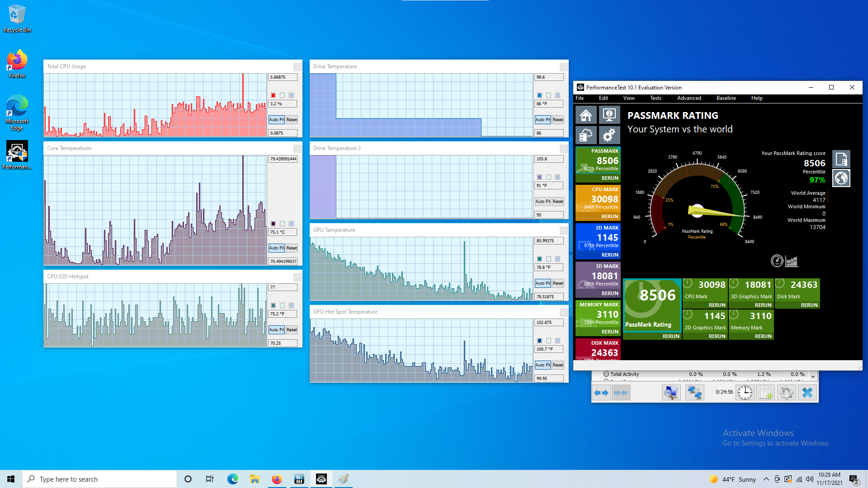Viewport: 868px width, 488px height.
Task: Toggle Auto Fit on Total CPU Usage graph
Action: [x=276, y=120]
